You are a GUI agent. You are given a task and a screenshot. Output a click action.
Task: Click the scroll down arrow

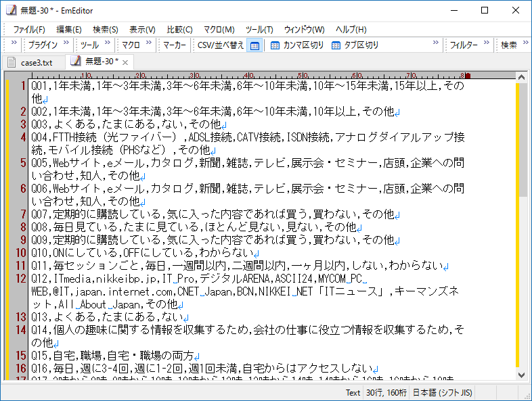coord(521,375)
